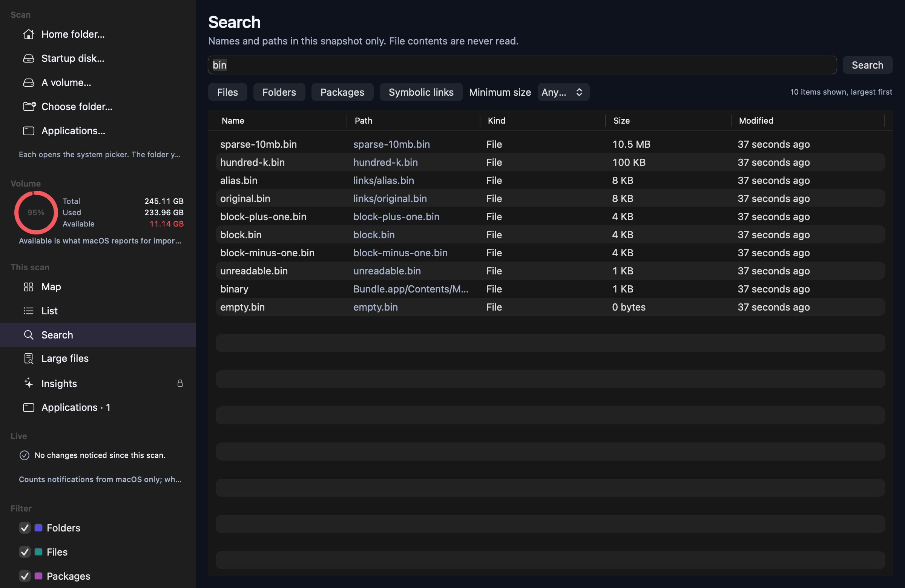This screenshot has height=588, width=905.
Task: Toggle the Packages kind filter chip
Action: point(342,92)
